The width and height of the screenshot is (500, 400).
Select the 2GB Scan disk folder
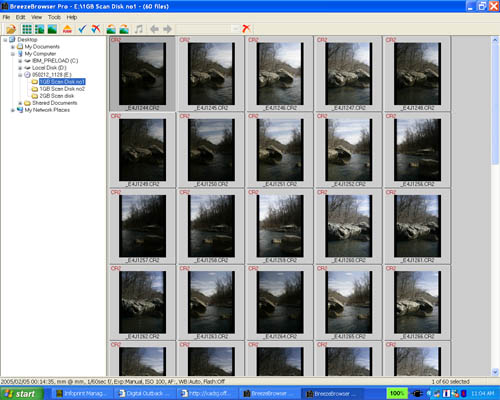[57, 96]
